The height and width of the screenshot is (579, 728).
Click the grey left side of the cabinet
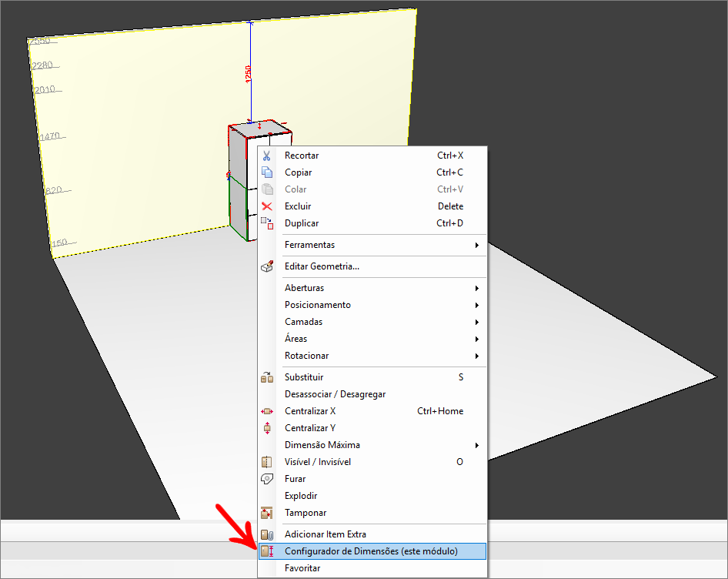tap(238, 183)
